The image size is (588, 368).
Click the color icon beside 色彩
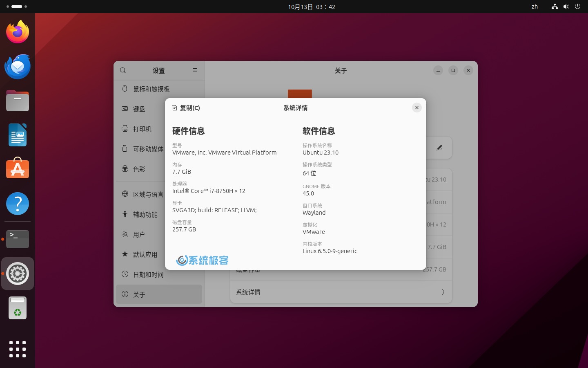(125, 168)
